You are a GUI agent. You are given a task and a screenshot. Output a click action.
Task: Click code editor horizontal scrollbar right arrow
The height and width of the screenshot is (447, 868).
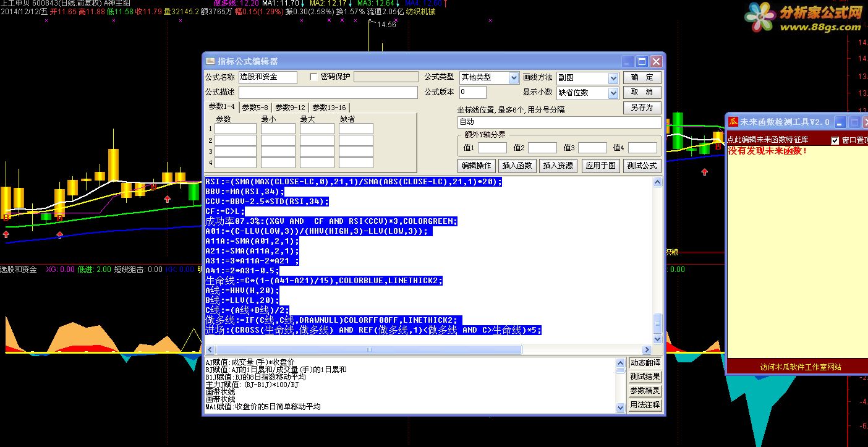coord(647,350)
